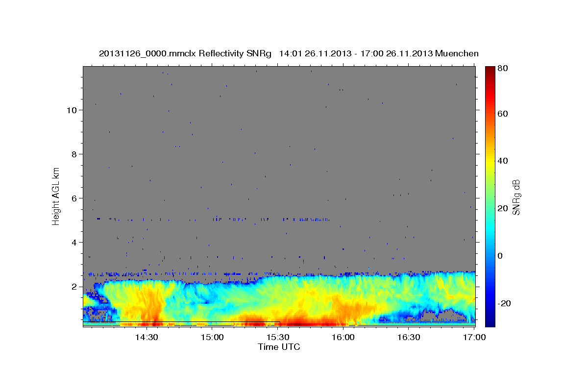This screenshot has height=392, width=588.
Task: Click the 15:30 time tick label
Action: click(x=277, y=337)
